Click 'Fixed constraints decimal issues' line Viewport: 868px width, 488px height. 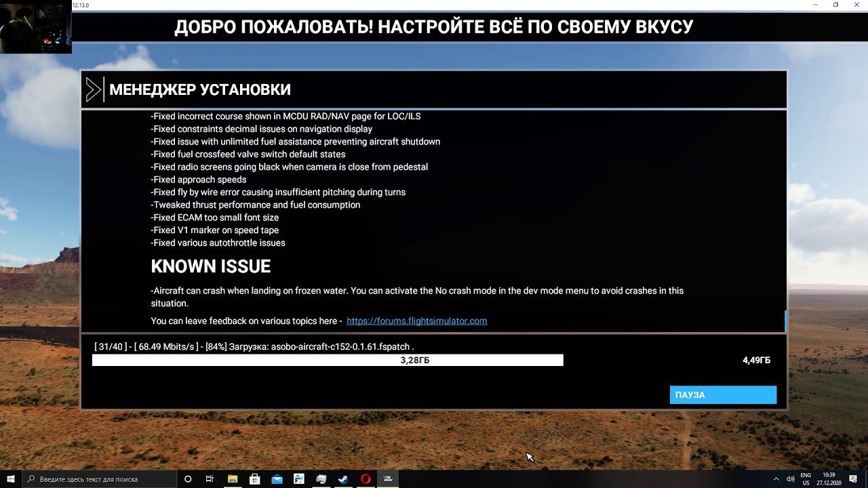[x=262, y=129]
